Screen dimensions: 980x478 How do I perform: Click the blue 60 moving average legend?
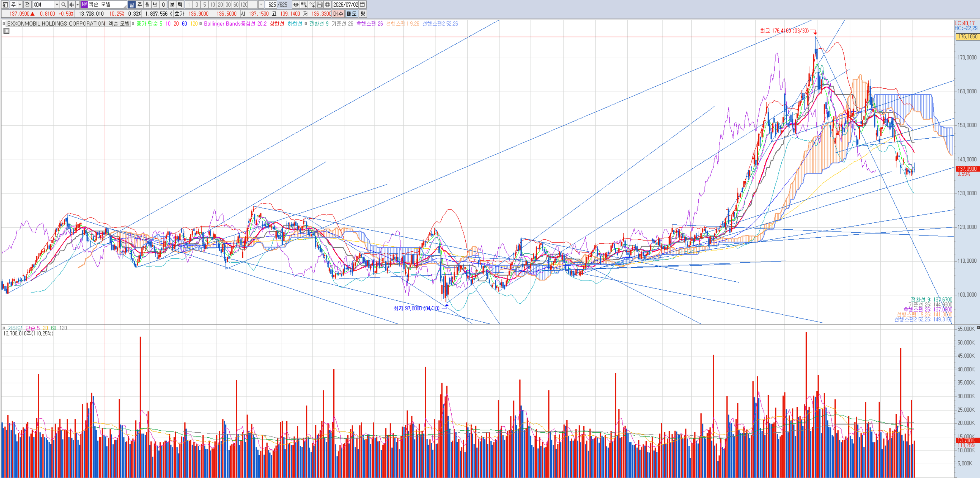click(x=184, y=24)
